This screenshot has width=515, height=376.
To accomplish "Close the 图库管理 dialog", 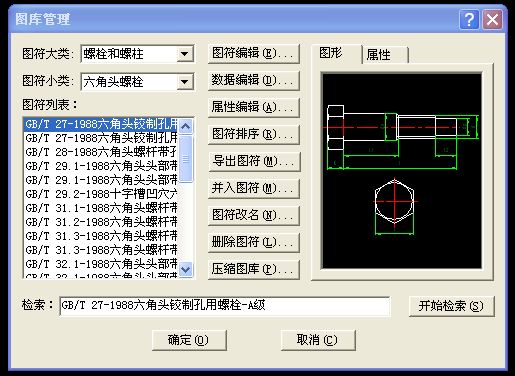I will click(x=492, y=20).
